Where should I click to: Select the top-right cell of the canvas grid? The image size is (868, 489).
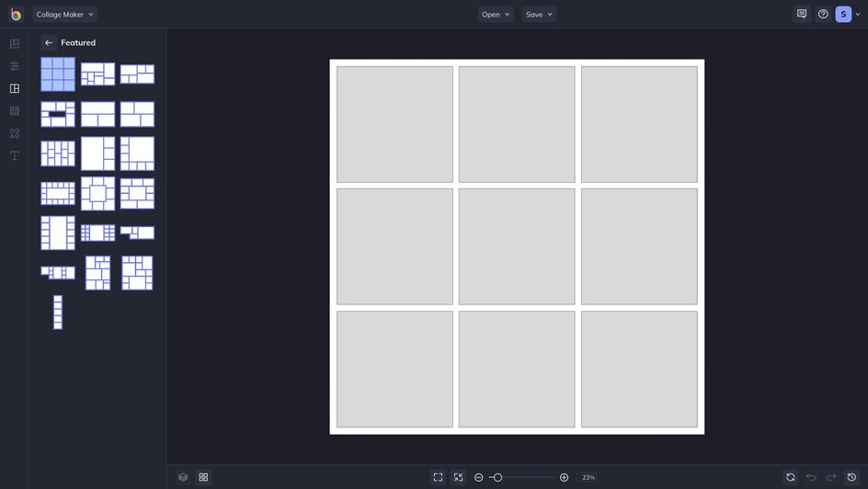(639, 124)
